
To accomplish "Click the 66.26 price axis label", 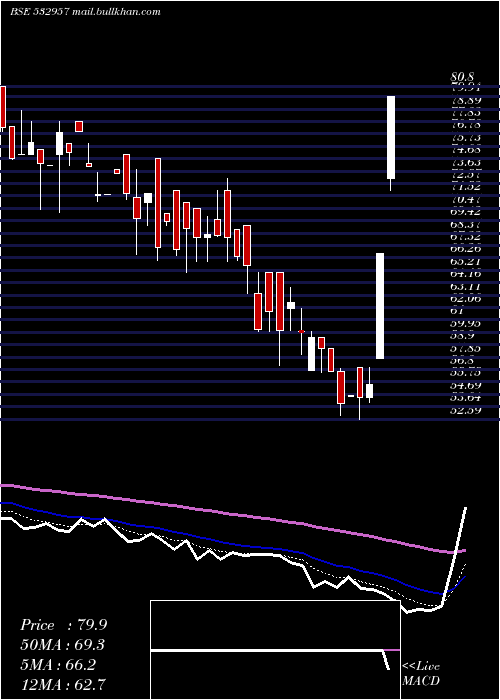I will (466, 248).
